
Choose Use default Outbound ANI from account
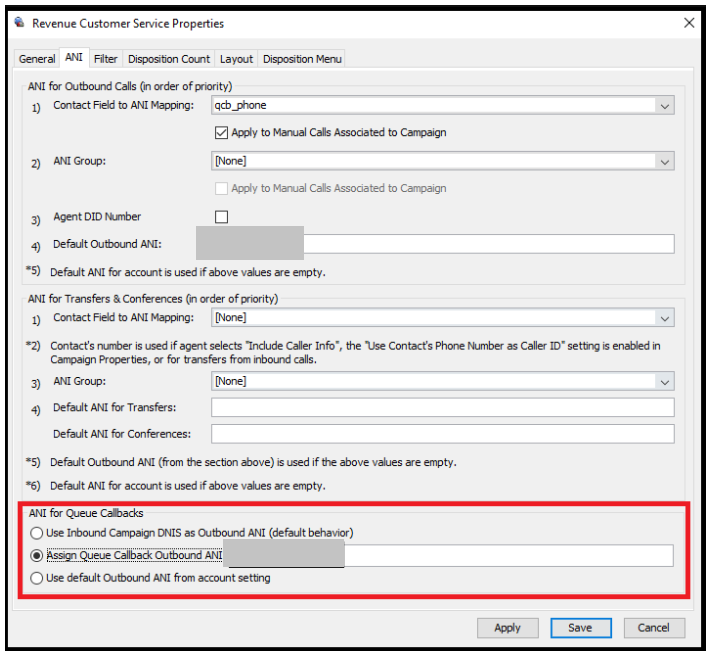pos(37,578)
